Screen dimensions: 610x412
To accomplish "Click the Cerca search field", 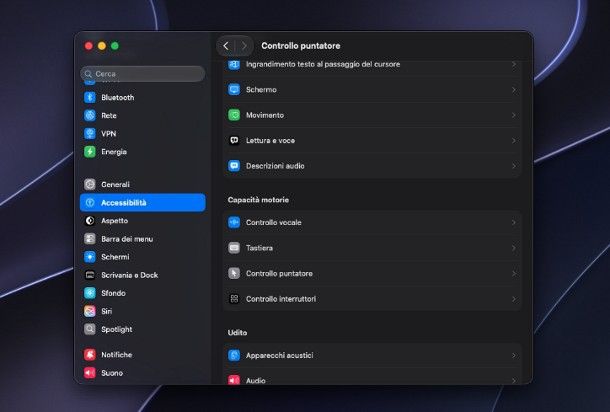I will pos(143,74).
